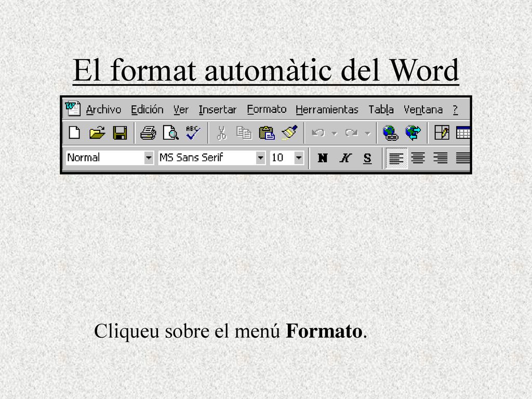Save the document with floppy disk icon
This screenshot has height=399, width=532.
(120, 132)
